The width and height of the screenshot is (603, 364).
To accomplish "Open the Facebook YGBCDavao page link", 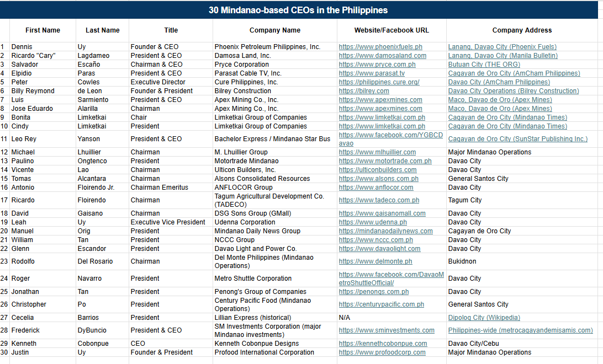I will click(x=391, y=139).
